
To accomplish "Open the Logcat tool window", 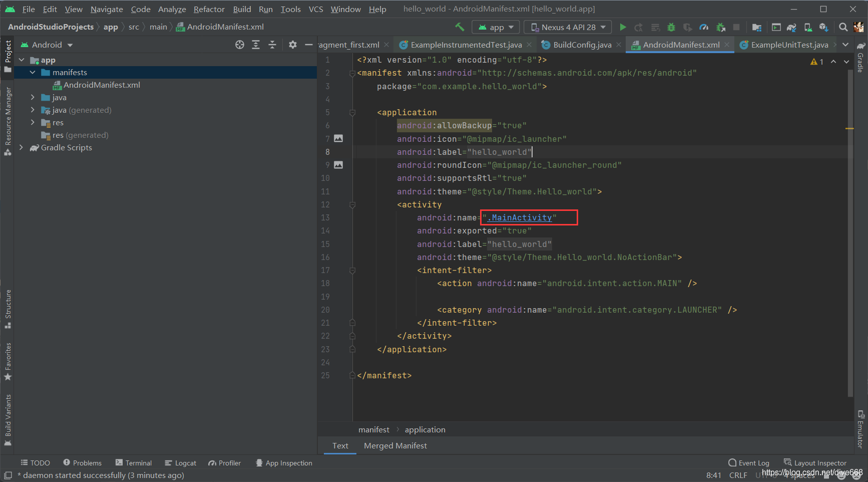I will point(180,463).
